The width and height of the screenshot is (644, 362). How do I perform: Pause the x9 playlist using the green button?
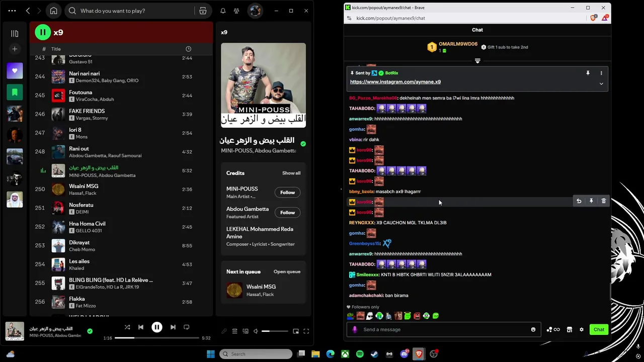tap(43, 32)
